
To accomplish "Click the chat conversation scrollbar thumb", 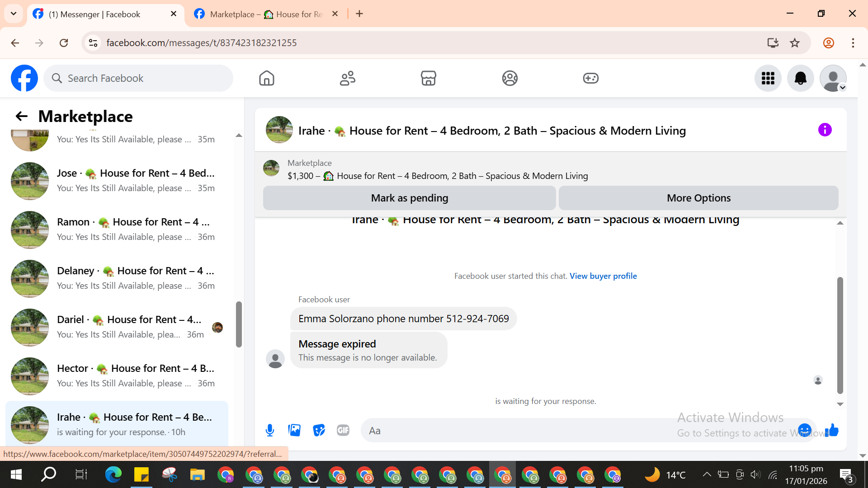I will pos(840,334).
